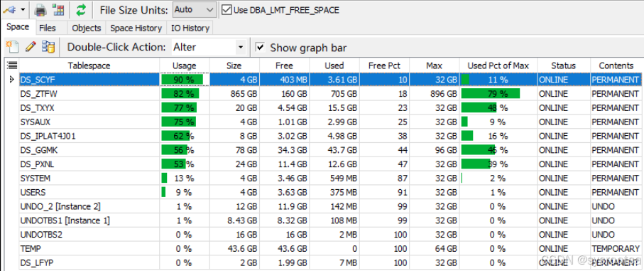Click the 77 % usage bar for DS_TXYX
Viewport: 644px width, 271px height.
click(x=179, y=107)
